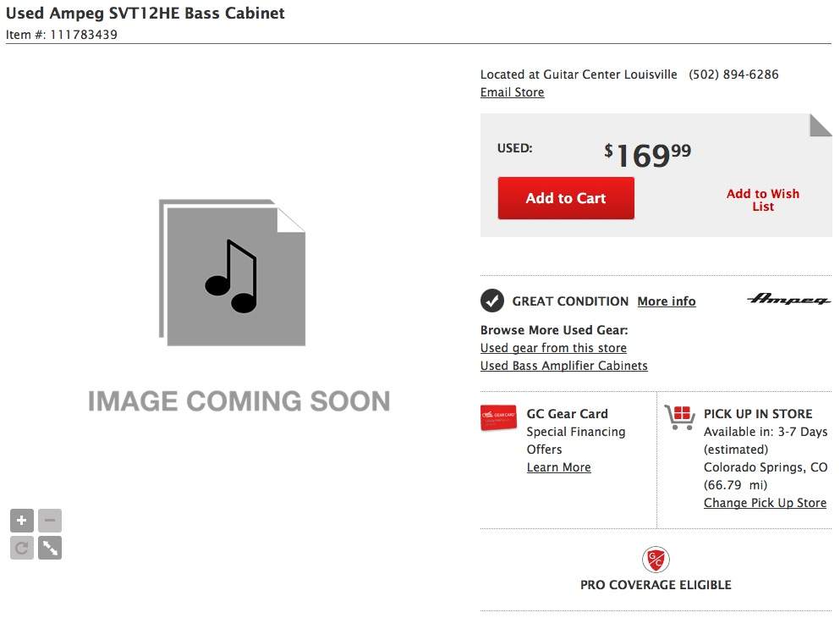Screen dimensions: 840x618
Task: Click the Available in: 3-7 Days text
Action: coord(766,432)
